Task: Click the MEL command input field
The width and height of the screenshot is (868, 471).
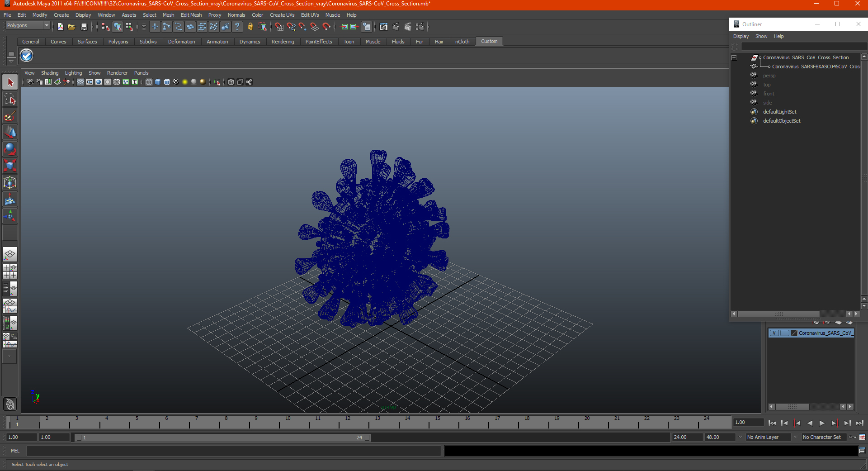Action: point(233,451)
